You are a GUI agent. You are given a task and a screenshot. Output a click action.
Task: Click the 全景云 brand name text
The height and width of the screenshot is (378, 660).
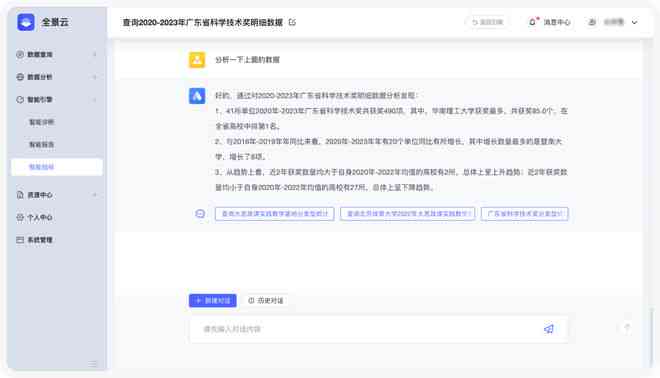[x=55, y=22]
